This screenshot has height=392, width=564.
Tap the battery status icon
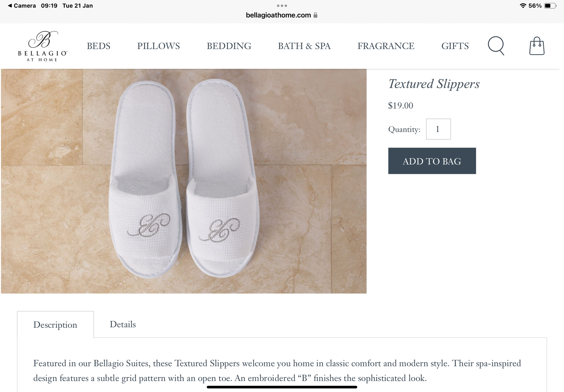coord(550,6)
